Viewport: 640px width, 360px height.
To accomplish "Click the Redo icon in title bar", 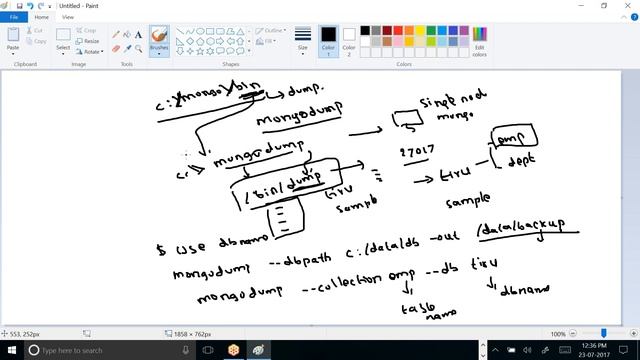I will coord(40,6).
